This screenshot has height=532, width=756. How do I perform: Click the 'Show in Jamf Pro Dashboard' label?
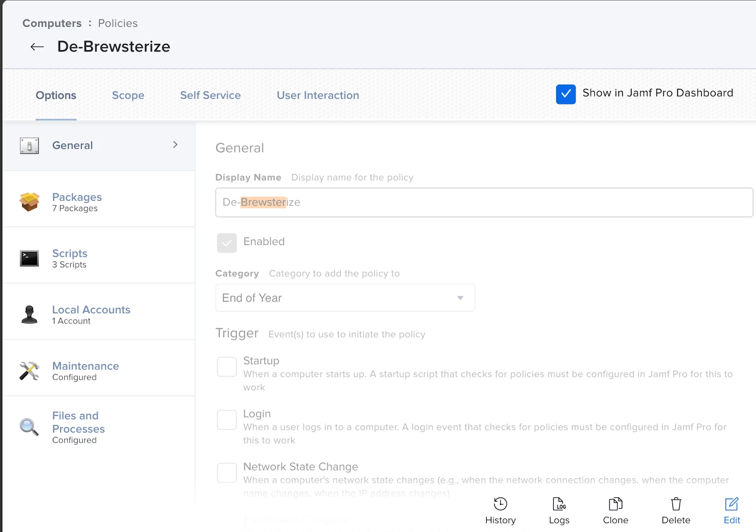(658, 93)
